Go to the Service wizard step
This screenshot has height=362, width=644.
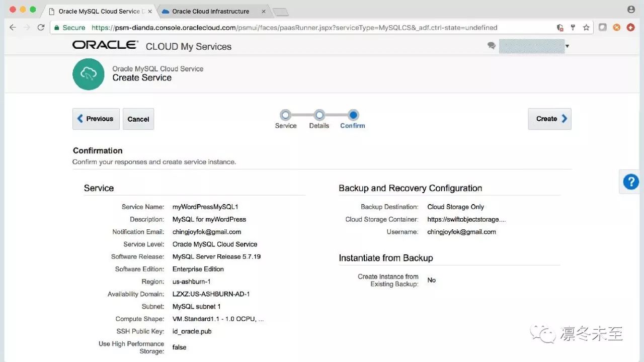tap(286, 120)
